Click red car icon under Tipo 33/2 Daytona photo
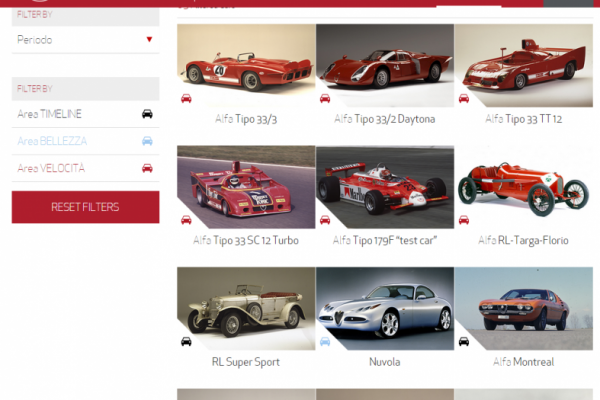The image size is (600, 400). (325, 98)
